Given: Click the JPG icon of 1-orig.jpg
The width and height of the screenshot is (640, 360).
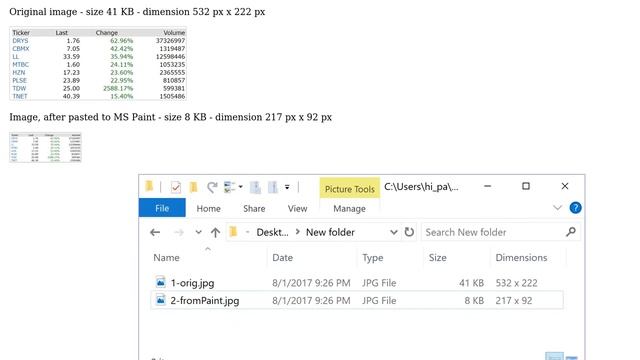Looking at the screenshot, I should tap(160, 282).
